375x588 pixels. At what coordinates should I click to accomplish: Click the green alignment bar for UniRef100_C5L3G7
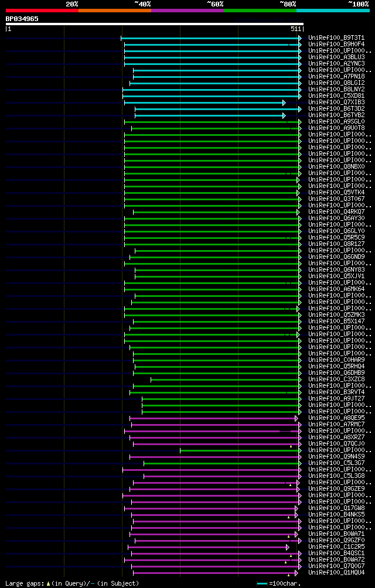223,463
